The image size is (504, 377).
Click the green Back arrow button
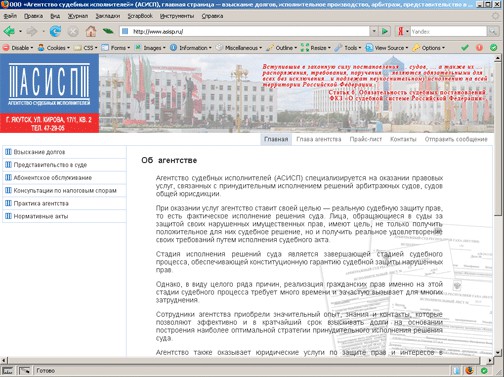click(9, 32)
